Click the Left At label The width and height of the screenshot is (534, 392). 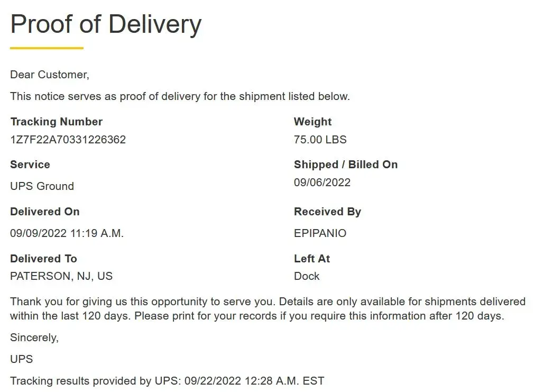312,259
